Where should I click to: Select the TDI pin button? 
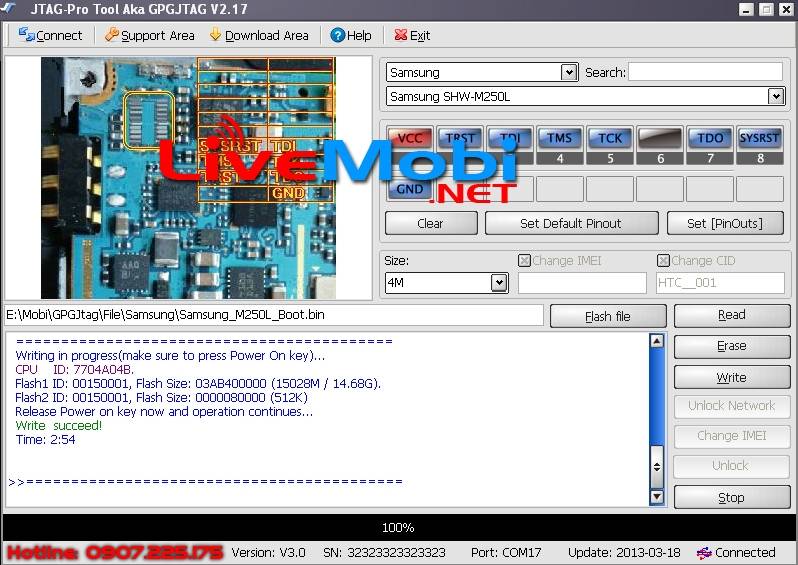(x=509, y=138)
